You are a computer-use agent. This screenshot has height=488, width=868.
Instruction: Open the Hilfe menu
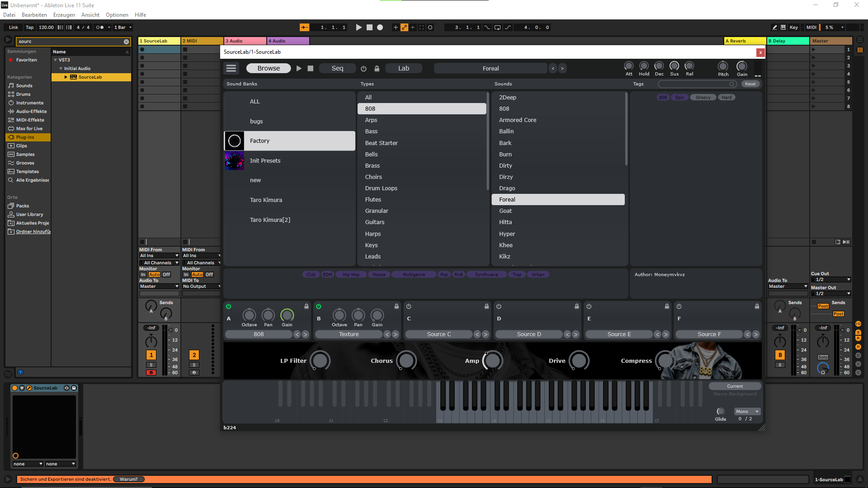pos(141,15)
